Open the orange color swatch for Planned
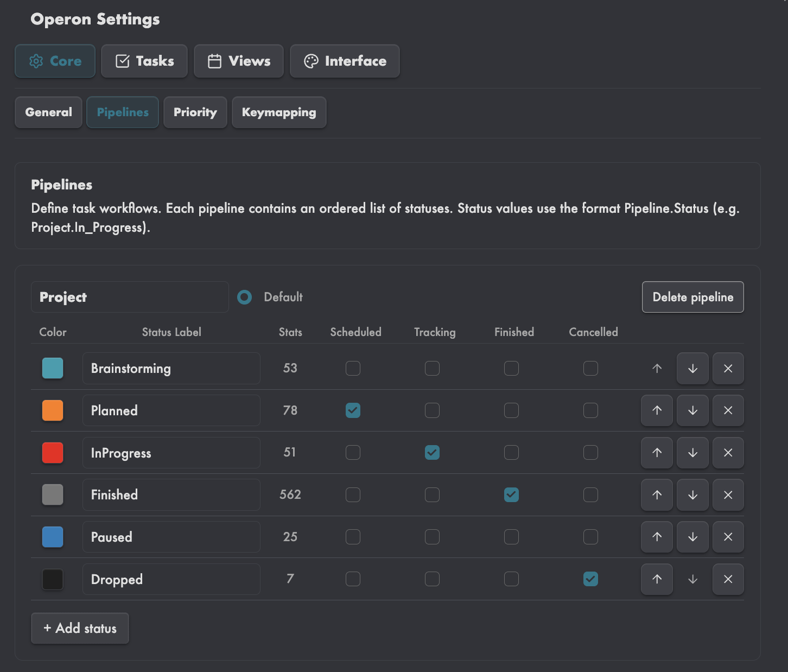 [53, 410]
